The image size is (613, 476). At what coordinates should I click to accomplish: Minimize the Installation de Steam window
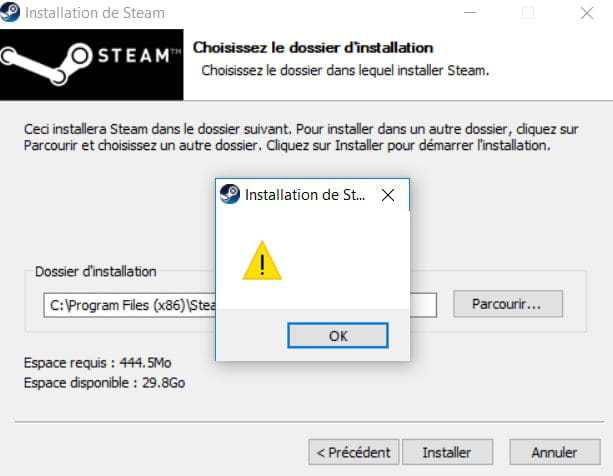pos(470,13)
